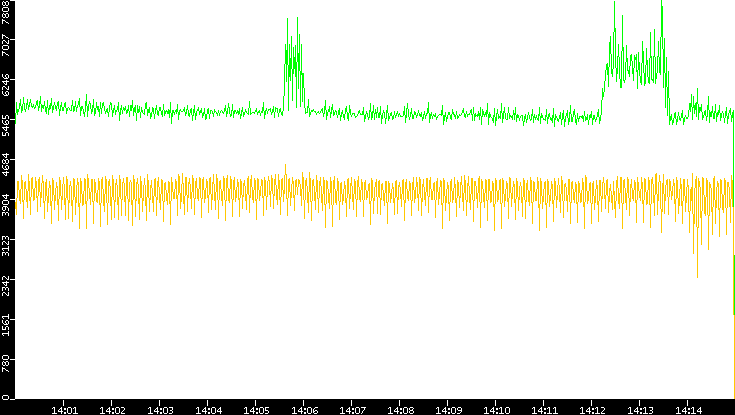Click the 14:05 time axis label
Image resolution: width=735 pixels, height=415 pixels.
pyautogui.click(x=256, y=408)
